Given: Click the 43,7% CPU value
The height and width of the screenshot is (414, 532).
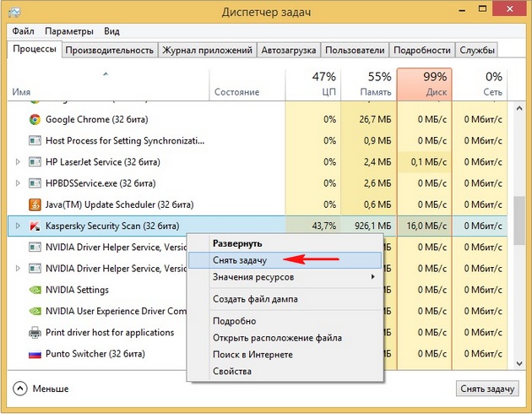Looking at the screenshot, I should (324, 226).
